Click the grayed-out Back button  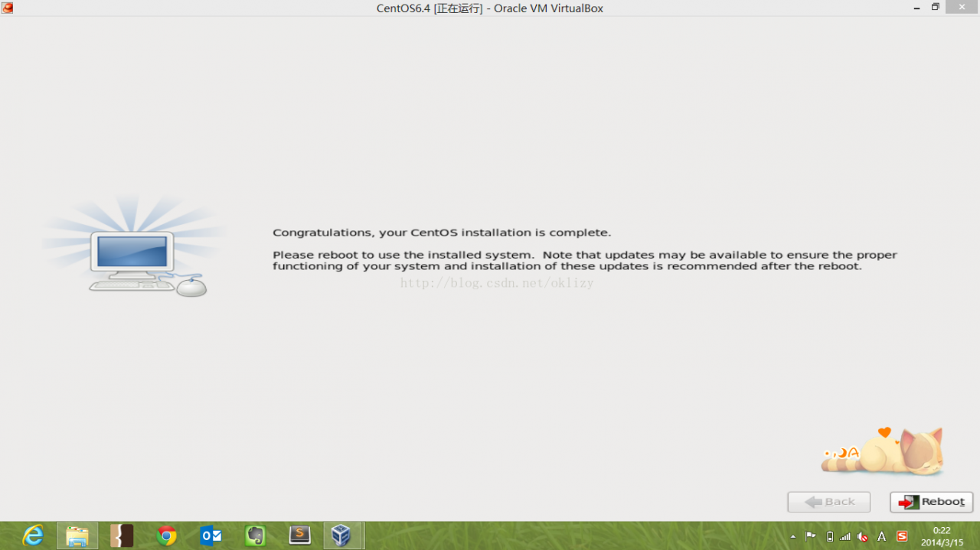[x=829, y=502]
